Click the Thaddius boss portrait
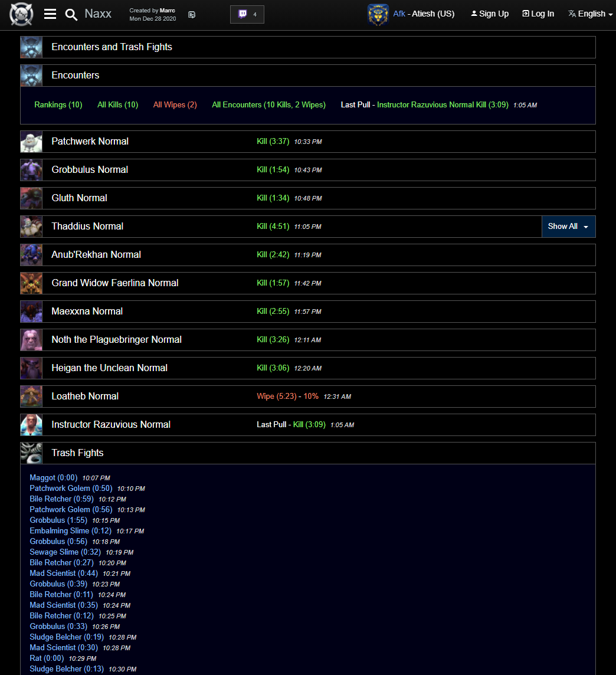This screenshot has height=675, width=616. [x=31, y=227]
